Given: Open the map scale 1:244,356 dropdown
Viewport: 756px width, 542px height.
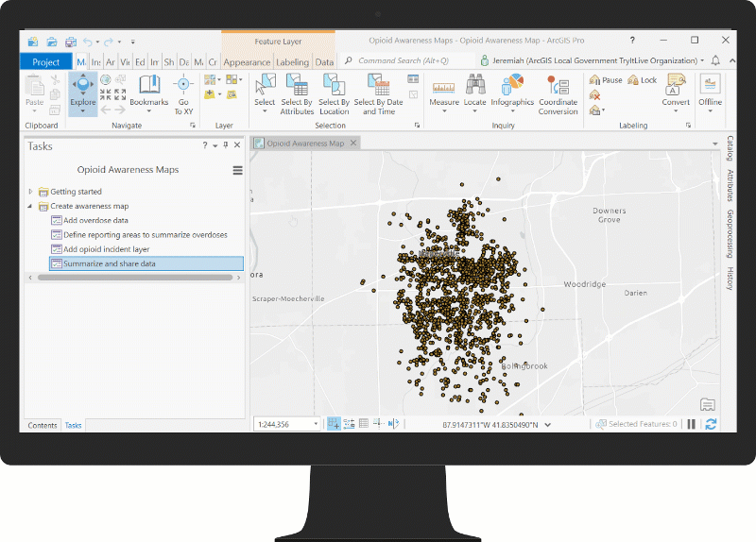Looking at the screenshot, I should point(316,424).
